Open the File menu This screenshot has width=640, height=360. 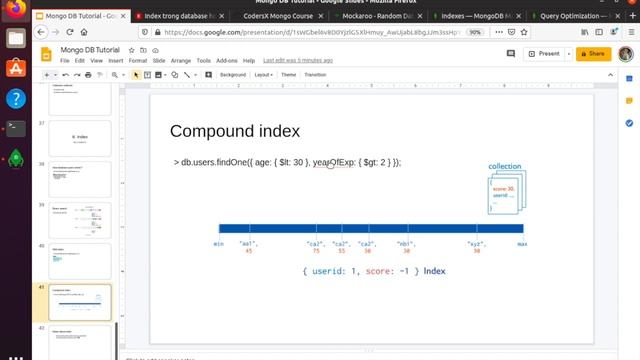click(65, 60)
